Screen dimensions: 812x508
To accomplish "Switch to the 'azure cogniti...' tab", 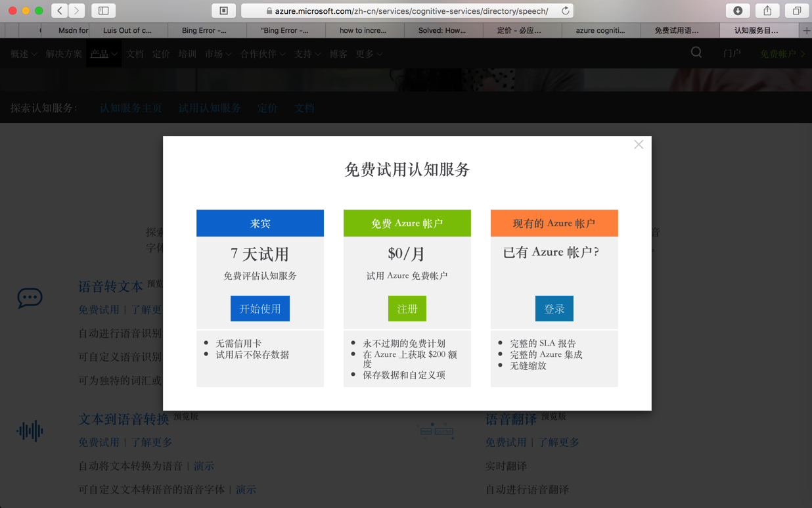I will pyautogui.click(x=600, y=30).
